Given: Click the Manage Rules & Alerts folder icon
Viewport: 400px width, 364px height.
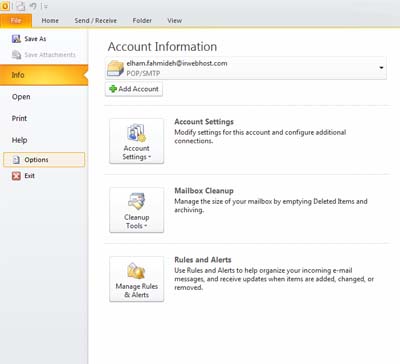Looking at the screenshot, I should pyautogui.click(x=136, y=270).
